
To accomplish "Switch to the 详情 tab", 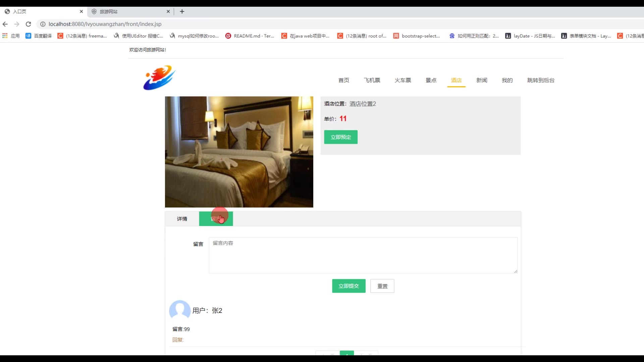I will [x=182, y=219].
